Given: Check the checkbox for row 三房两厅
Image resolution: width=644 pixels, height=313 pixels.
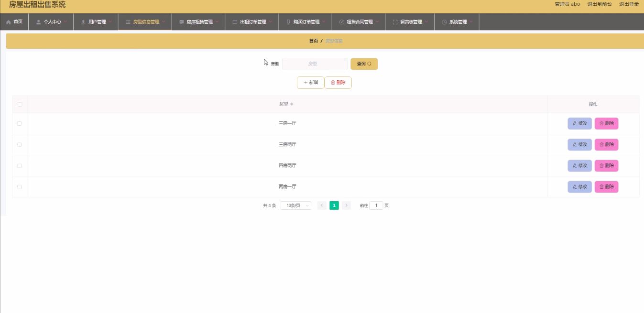Looking at the screenshot, I should pyautogui.click(x=20, y=144).
